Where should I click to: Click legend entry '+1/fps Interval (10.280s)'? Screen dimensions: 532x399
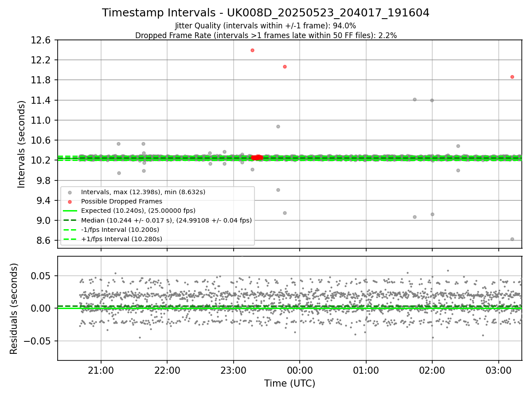(121, 239)
